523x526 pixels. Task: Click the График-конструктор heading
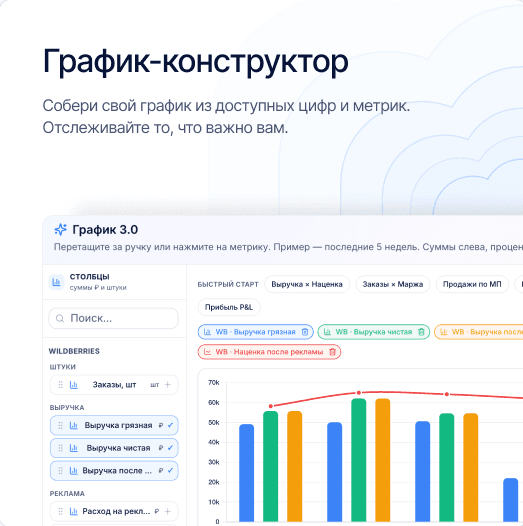point(196,62)
